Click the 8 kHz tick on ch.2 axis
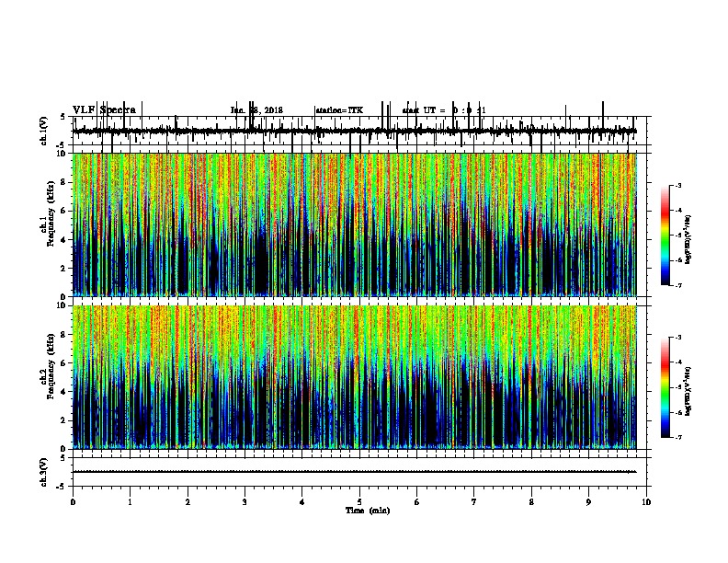This screenshot has height=563, width=728. tap(64, 335)
